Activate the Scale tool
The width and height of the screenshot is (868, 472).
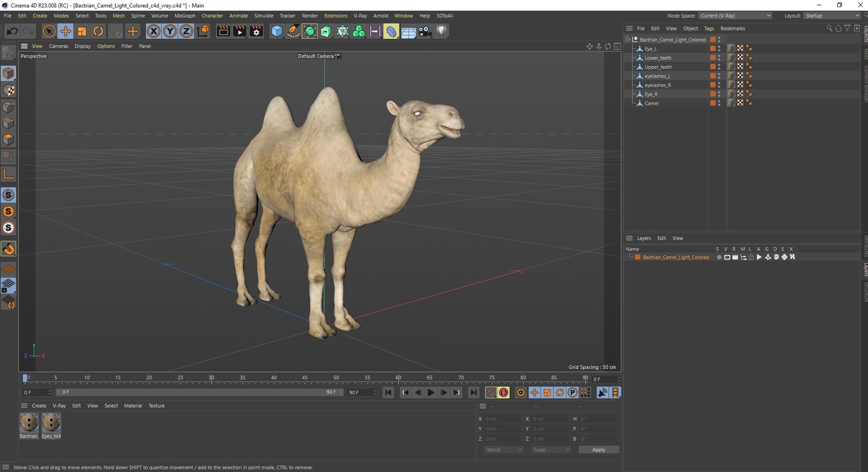click(82, 31)
